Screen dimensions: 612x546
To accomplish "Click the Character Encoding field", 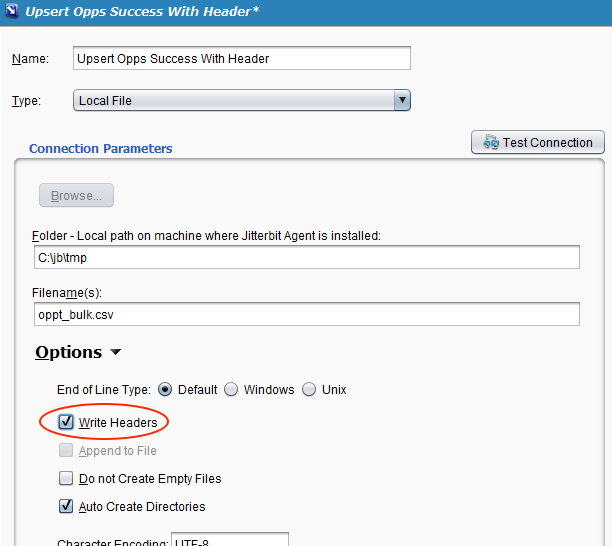I will 230,540.
